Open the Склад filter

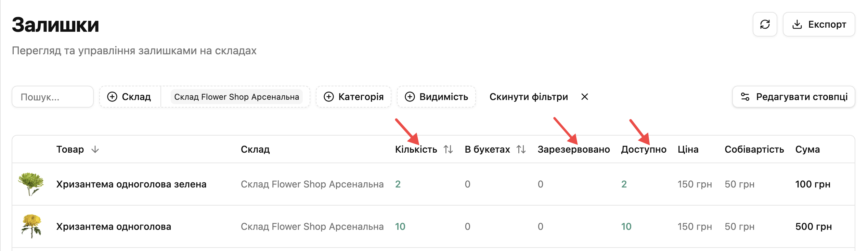[130, 97]
